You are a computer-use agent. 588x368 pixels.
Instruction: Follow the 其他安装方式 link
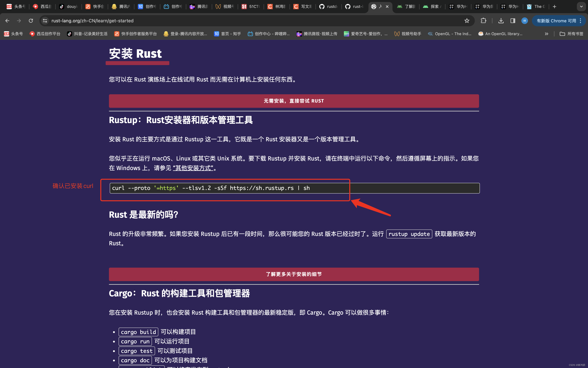point(193,168)
